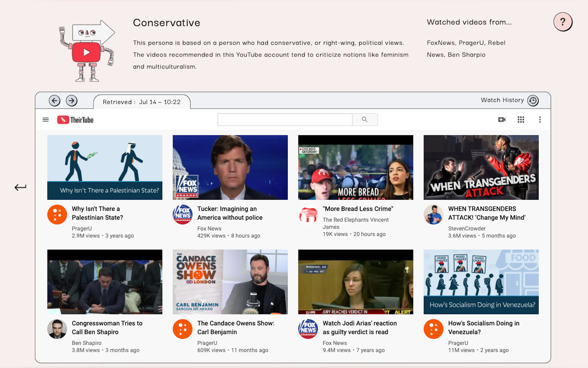The width and height of the screenshot is (588, 368).
Task: Open the question mark help button
Action: 563,22
